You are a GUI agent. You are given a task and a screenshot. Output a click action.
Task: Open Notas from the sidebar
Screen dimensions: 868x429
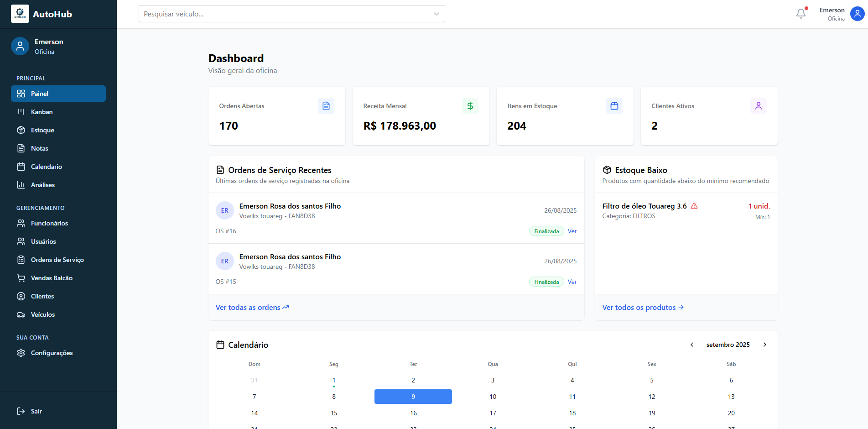(39, 148)
